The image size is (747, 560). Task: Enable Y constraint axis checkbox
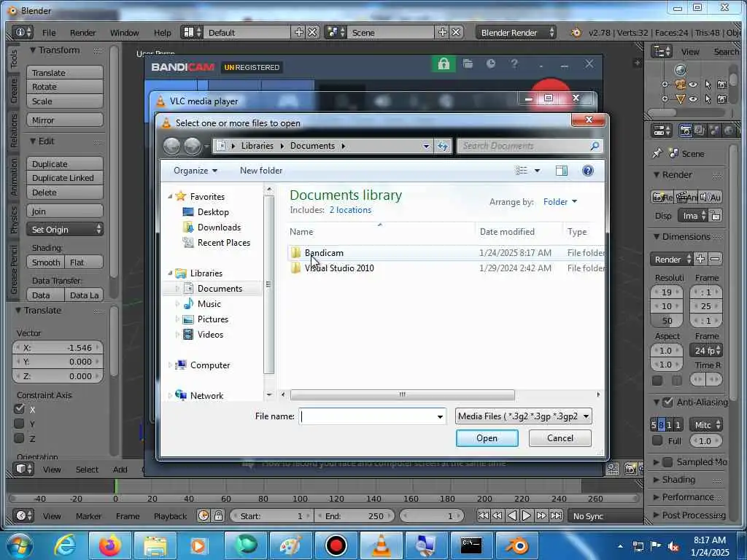(20, 424)
